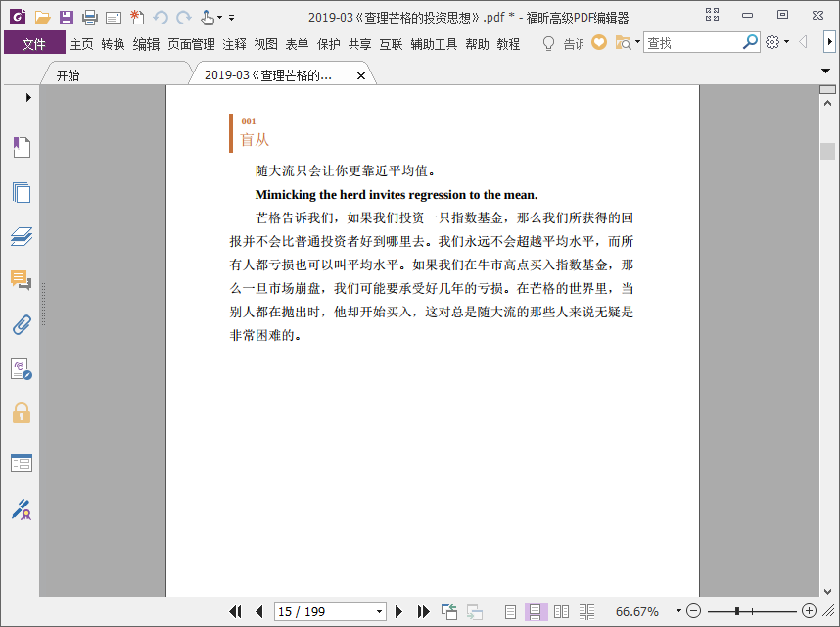
Task: Show the Layers panel
Action: click(22, 236)
